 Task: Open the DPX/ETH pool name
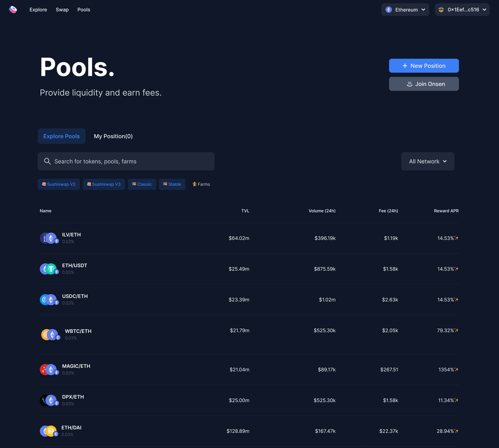73,397
